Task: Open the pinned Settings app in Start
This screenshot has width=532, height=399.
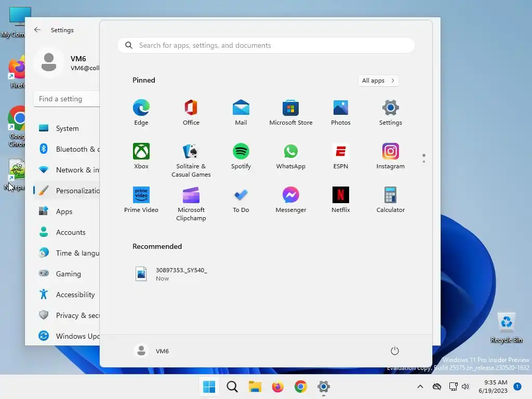Action: [391, 113]
